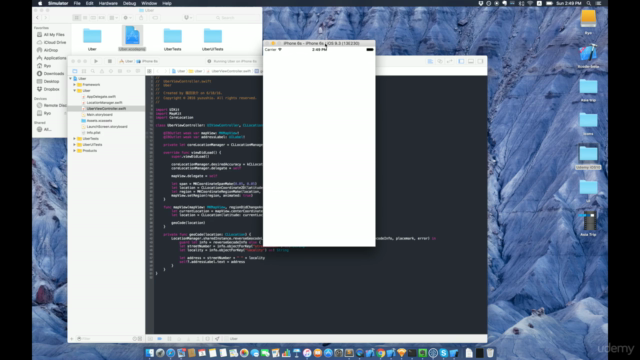Collapse the Uber project root in navigator

pyautogui.click(x=71, y=78)
